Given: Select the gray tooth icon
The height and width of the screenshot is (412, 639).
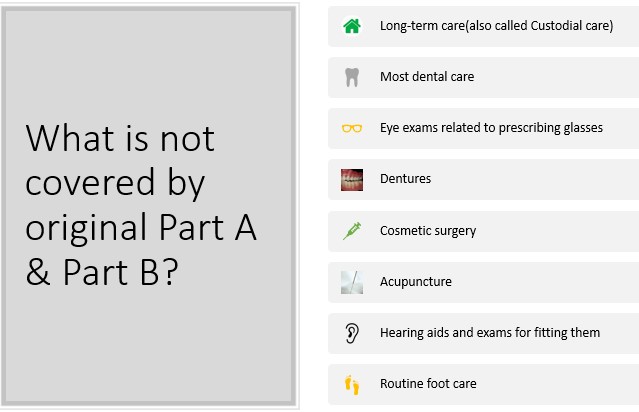Looking at the screenshot, I should pyautogui.click(x=352, y=77).
